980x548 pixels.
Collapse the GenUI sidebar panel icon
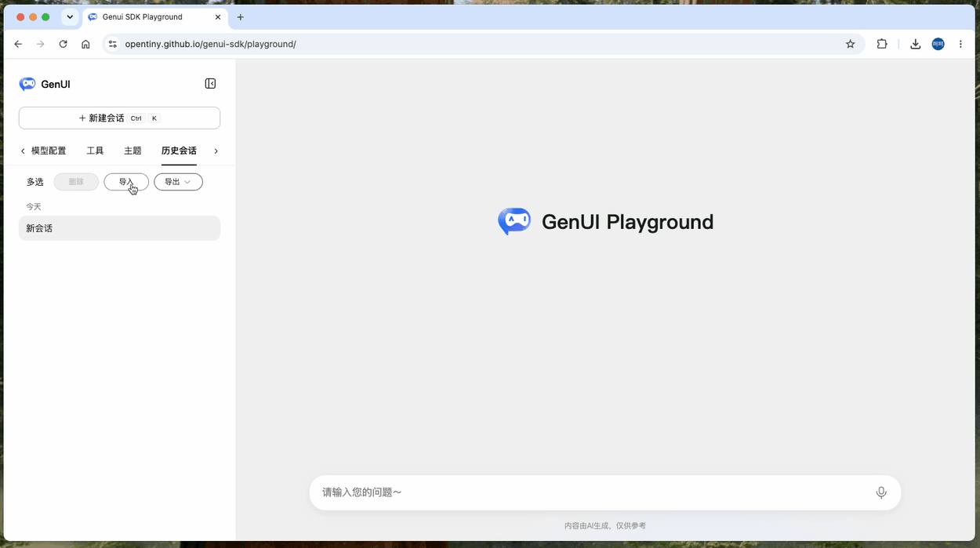click(x=210, y=84)
